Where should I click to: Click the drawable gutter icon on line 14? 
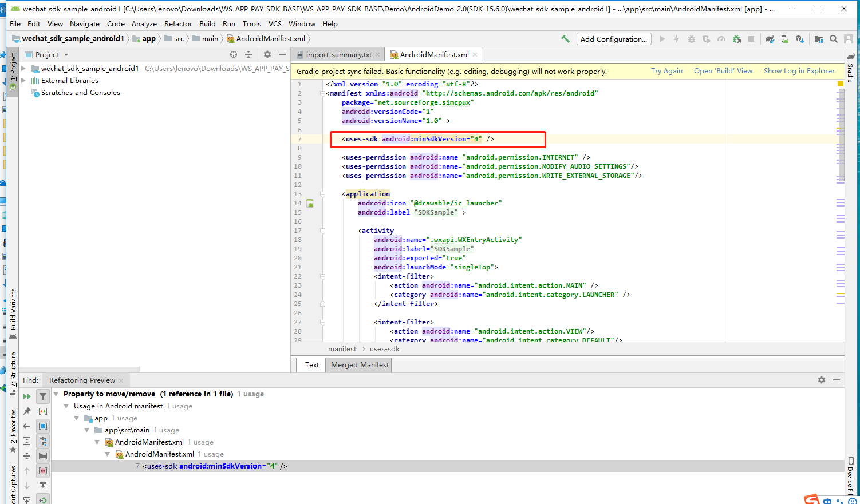(310, 203)
